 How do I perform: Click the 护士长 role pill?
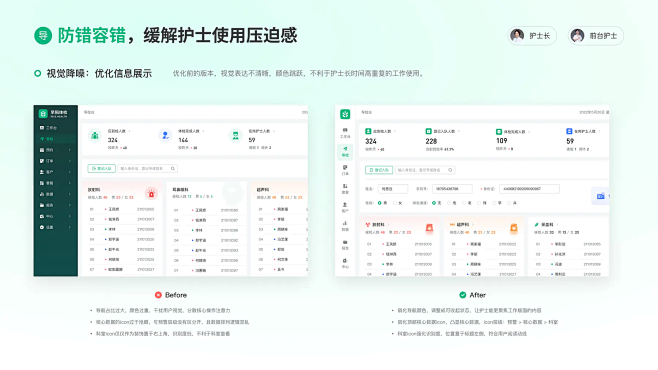[532, 36]
